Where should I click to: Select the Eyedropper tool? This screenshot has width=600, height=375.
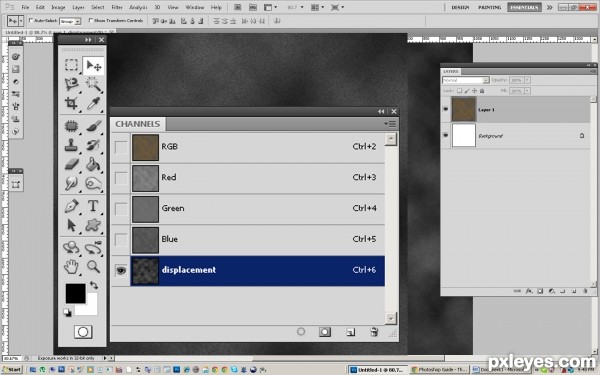[x=93, y=103]
